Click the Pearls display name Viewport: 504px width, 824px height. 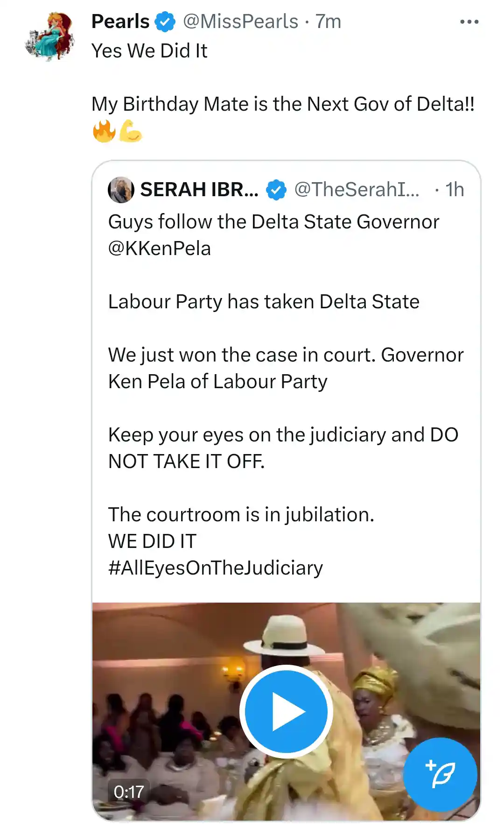pos(120,21)
